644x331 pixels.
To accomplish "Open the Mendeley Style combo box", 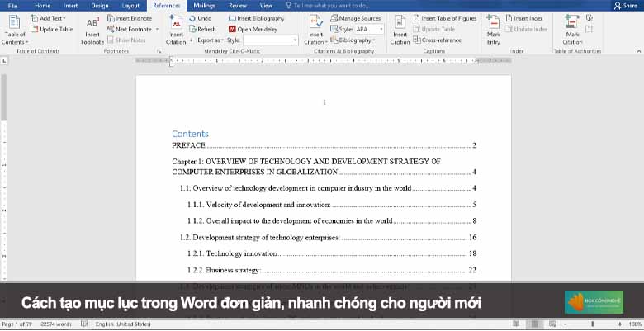I will point(270,40).
